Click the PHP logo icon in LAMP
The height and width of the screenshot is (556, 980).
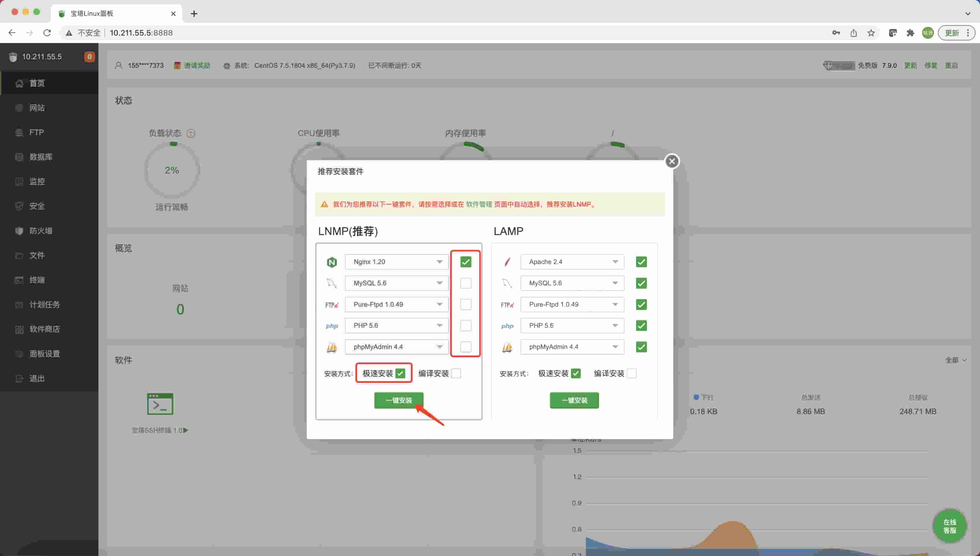pos(507,326)
